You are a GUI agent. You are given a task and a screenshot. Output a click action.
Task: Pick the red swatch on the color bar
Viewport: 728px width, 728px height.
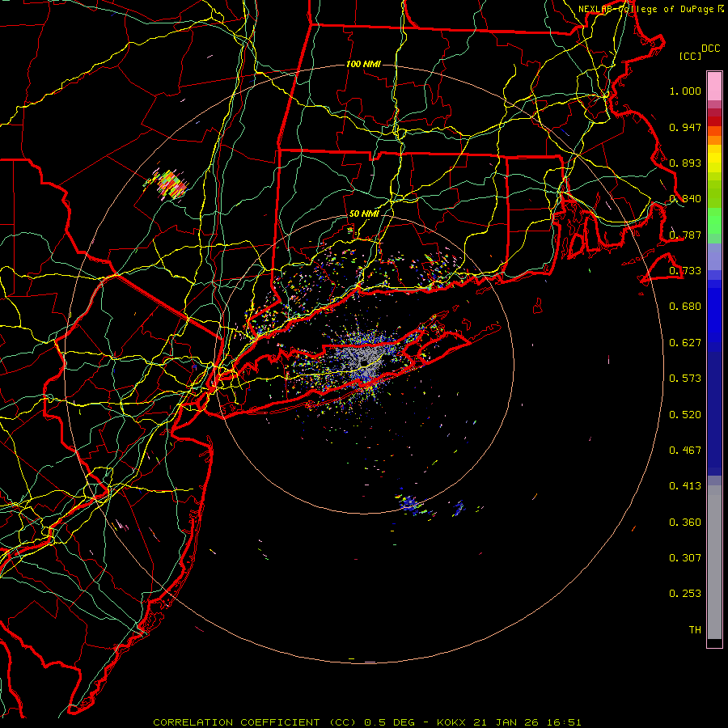coord(714,121)
